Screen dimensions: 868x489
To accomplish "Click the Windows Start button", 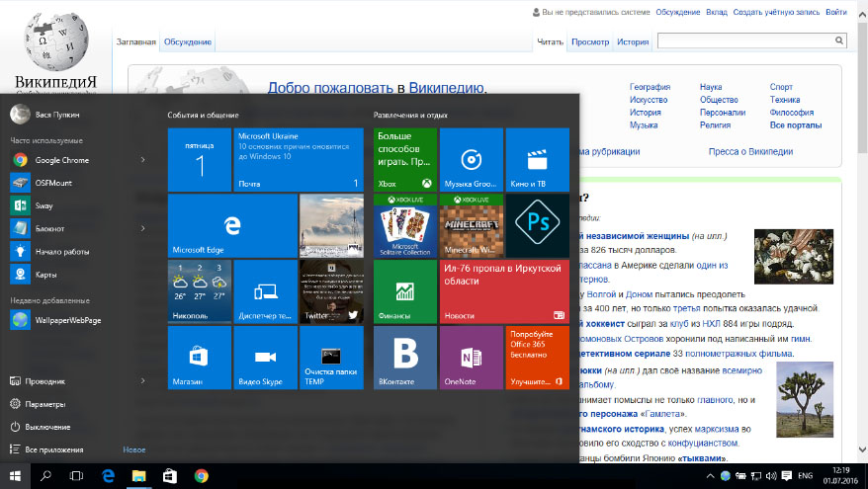I will click(x=15, y=476).
